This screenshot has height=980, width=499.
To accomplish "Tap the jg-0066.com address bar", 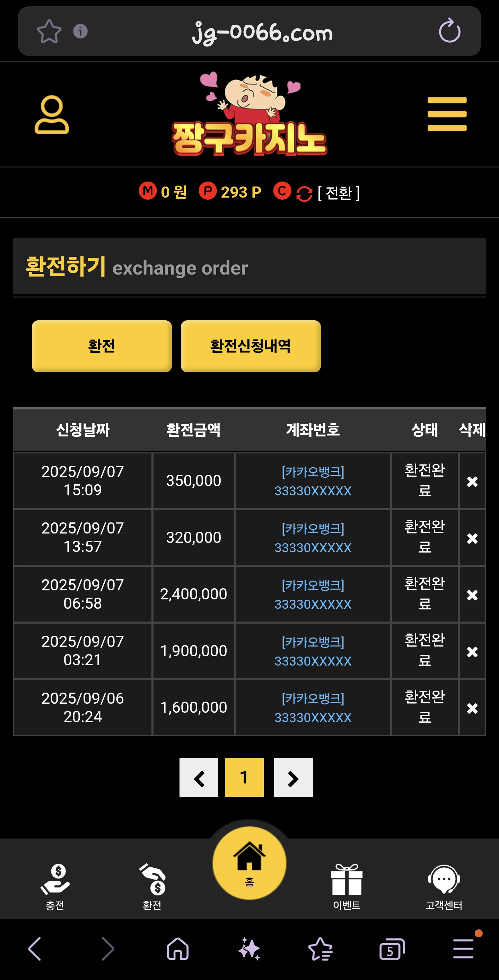I will [x=262, y=32].
